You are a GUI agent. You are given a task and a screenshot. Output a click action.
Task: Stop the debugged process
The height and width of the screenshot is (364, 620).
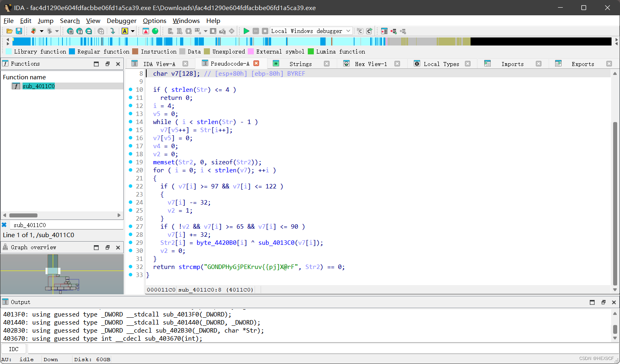pos(265,31)
